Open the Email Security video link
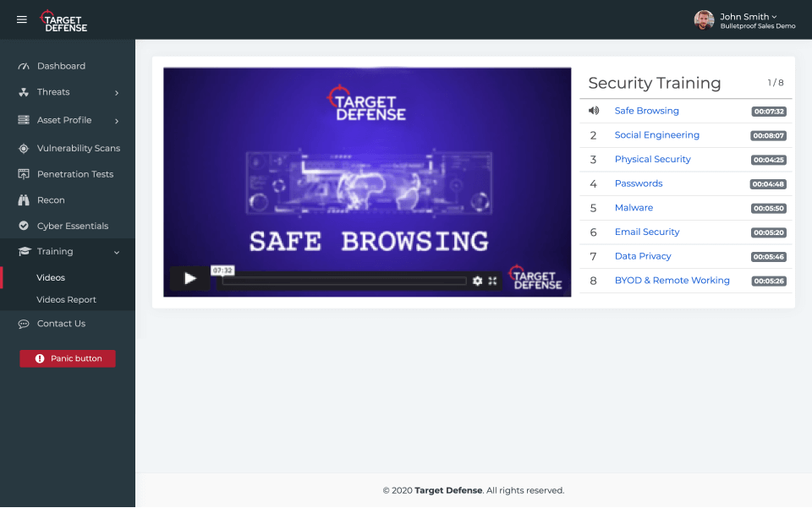The height and width of the screenshot is (508, 812). [x=647, y=232]
